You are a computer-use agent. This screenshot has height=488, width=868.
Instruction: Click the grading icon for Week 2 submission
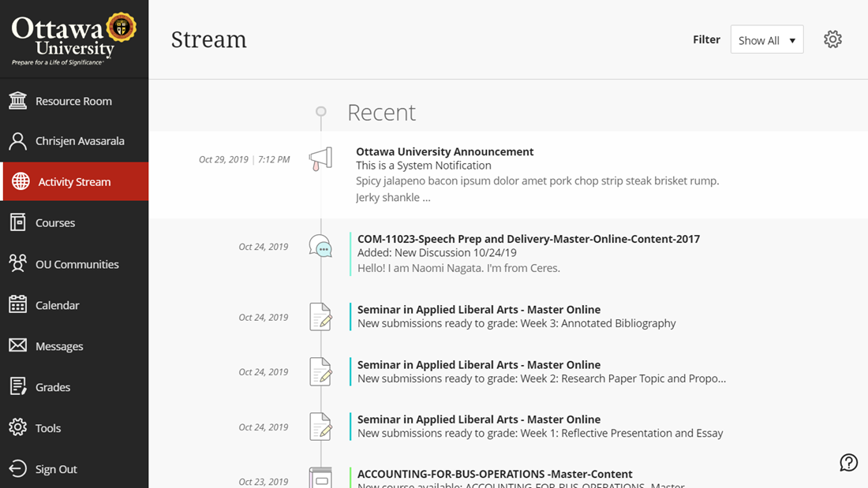(320, 372)
